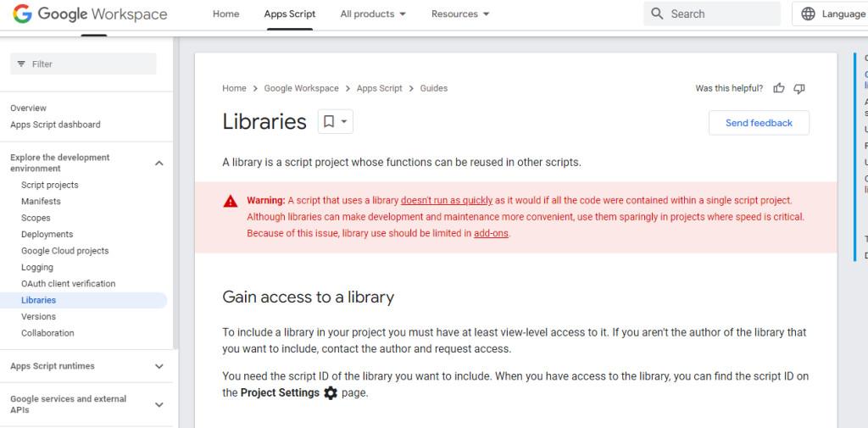Open the All products dropdown
The height and width of the screenshot is (428, 868).
click(373, 14)
